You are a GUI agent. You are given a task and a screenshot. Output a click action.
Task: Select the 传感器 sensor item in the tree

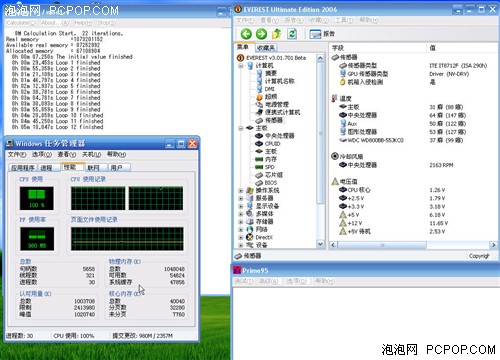[x=273, y=120]
